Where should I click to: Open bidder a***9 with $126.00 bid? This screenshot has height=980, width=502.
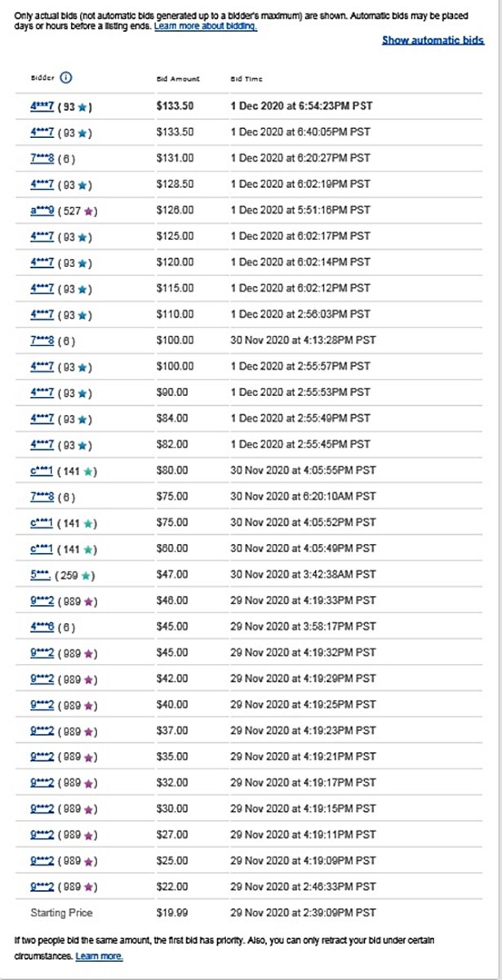point(41,210)
